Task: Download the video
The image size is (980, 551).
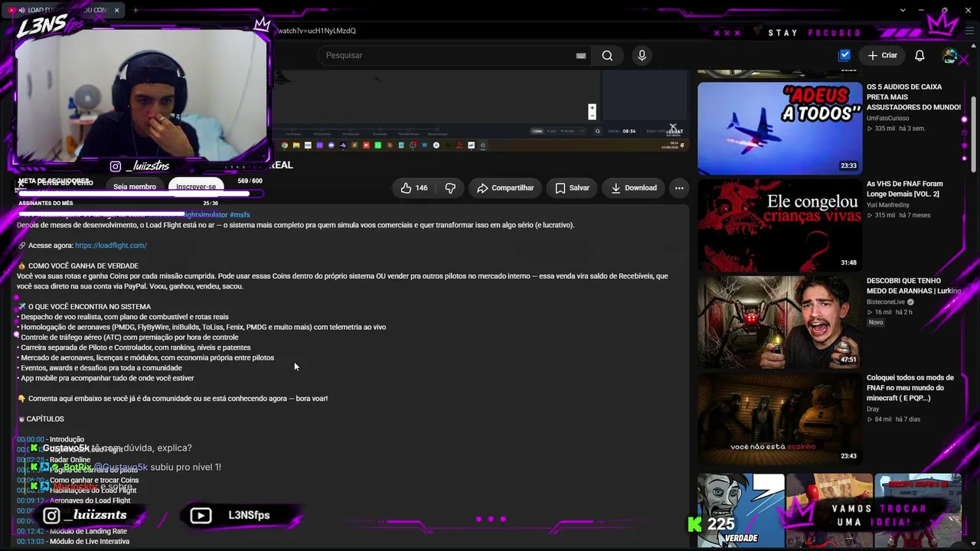Action: (633, 187)
